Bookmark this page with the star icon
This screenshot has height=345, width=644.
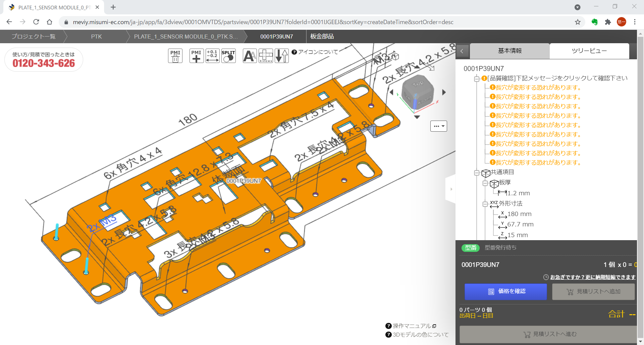[x=578, y=22]
